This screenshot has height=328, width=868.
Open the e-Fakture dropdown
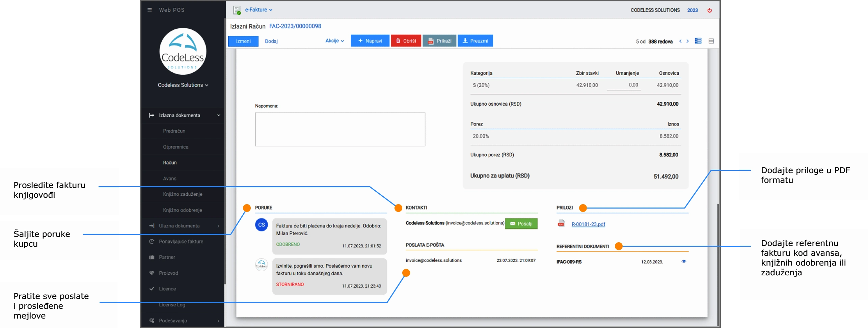coord(259,10)
